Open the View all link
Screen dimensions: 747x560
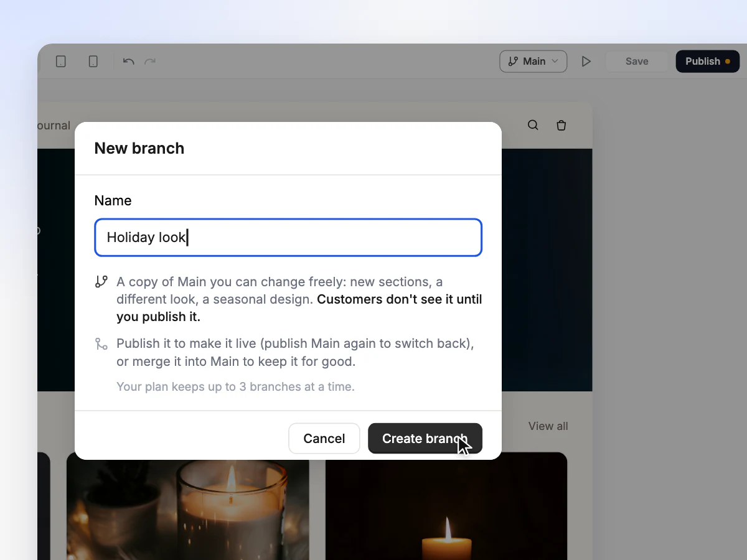point(548,426)
